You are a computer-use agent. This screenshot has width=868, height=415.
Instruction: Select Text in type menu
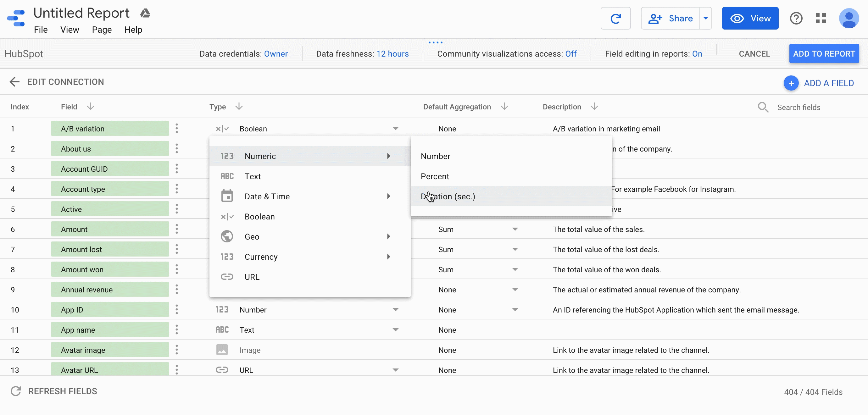click(x=310, y=176)
